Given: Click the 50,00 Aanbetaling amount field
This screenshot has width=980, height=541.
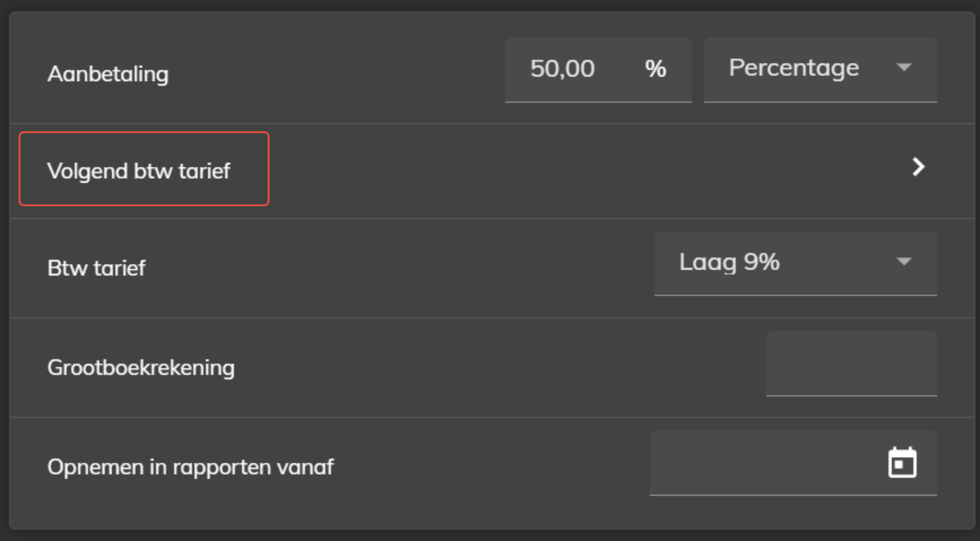Looking at the screenshot, I should (x=598, y=70).
